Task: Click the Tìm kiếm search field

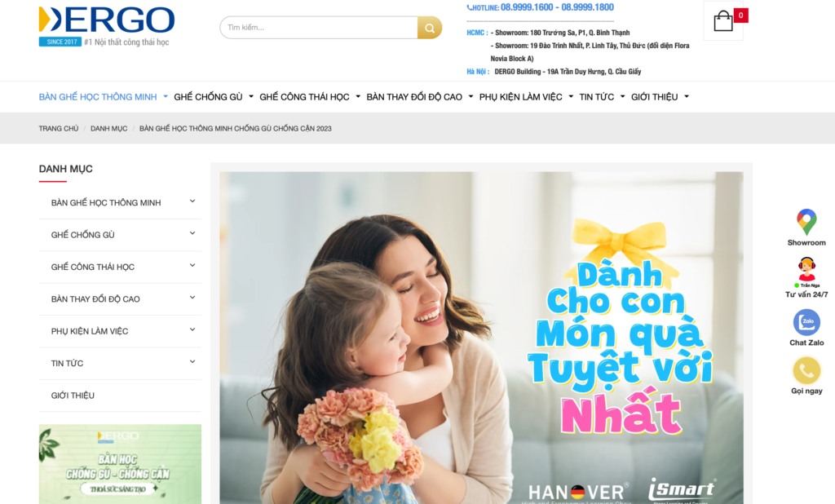Action: [x=319, y=28]
